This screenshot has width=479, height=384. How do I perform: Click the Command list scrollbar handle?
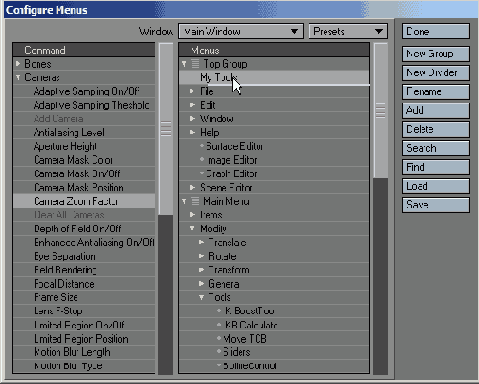point(166,129)
